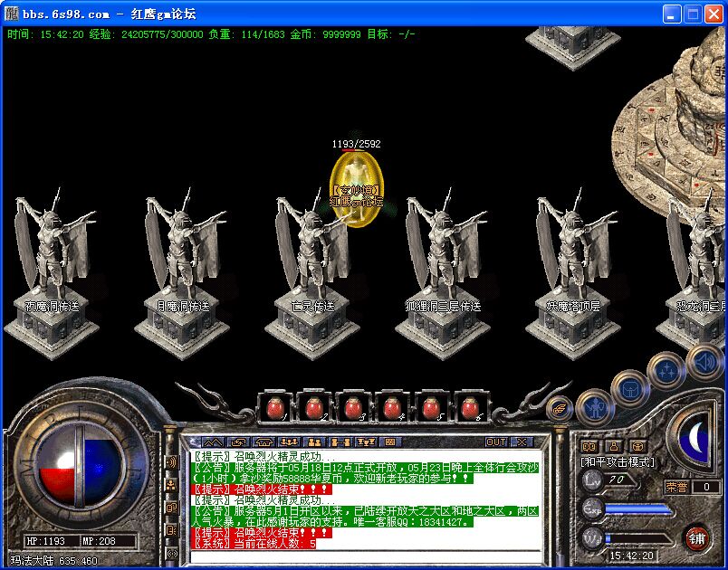Click the crescent moon day-night indicator
The height and width of the screenshot is (570, 728).
click(x=694, y=438)
